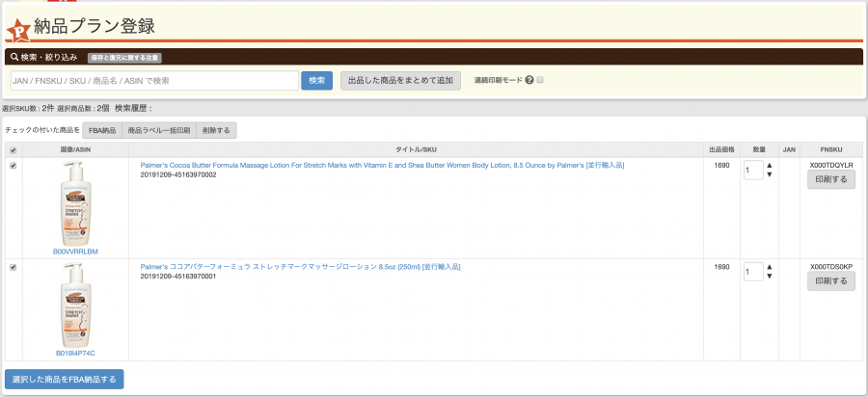Click 選択した商品をFBA納品する button

click(x=65, y=380)
